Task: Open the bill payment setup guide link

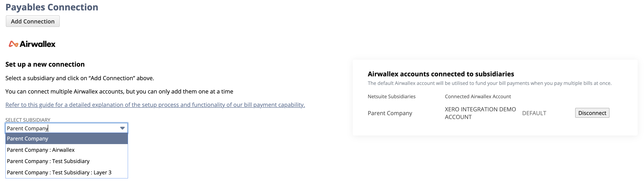Action: (155, 105)
